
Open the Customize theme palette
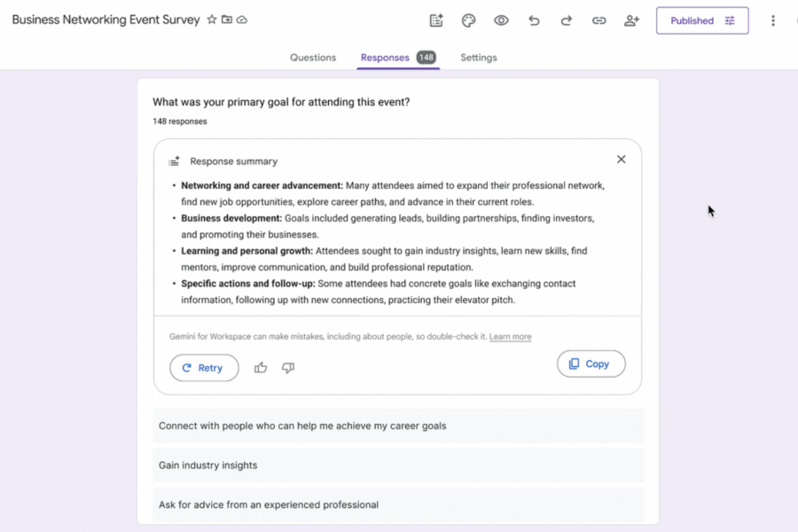(468, 20)
